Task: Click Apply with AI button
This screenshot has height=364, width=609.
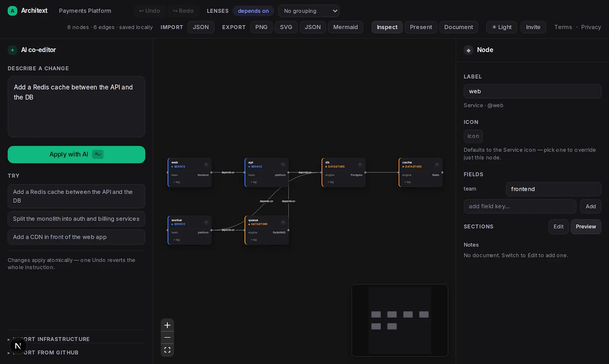Action: click(x=77, y=154)
